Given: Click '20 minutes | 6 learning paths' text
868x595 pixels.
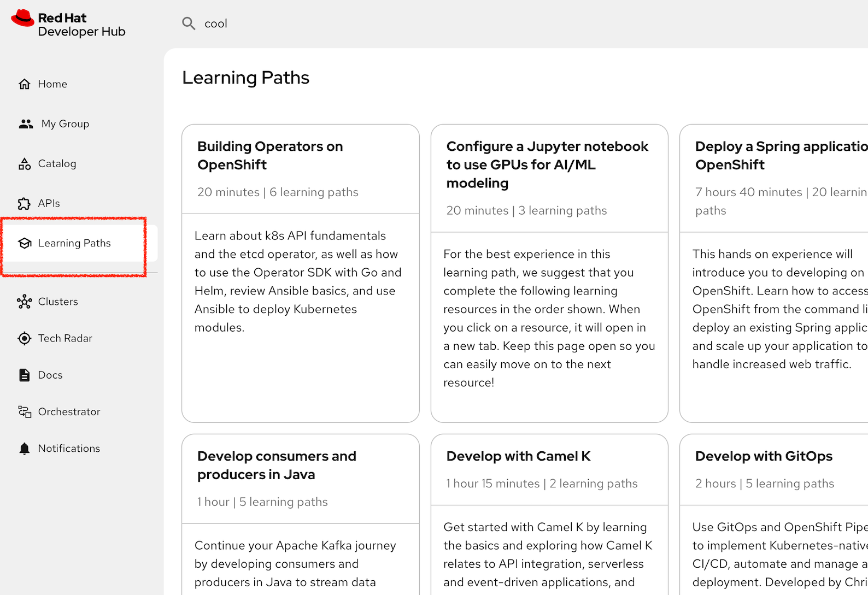Looking at the screenshot, I should [x=278, y=192].
